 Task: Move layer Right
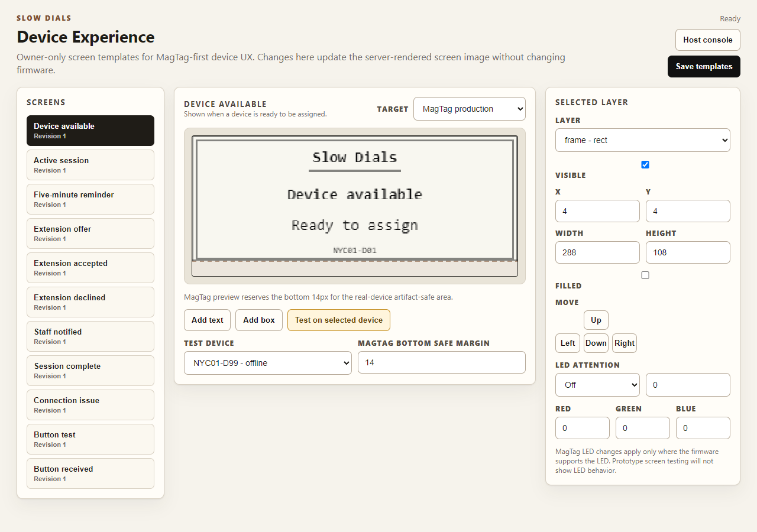[625, 343]
